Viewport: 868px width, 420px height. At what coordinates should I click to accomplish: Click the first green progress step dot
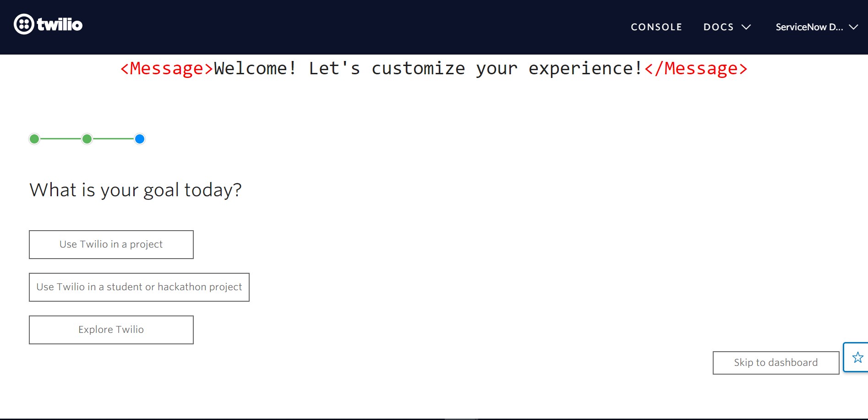(x=34, y=138)
